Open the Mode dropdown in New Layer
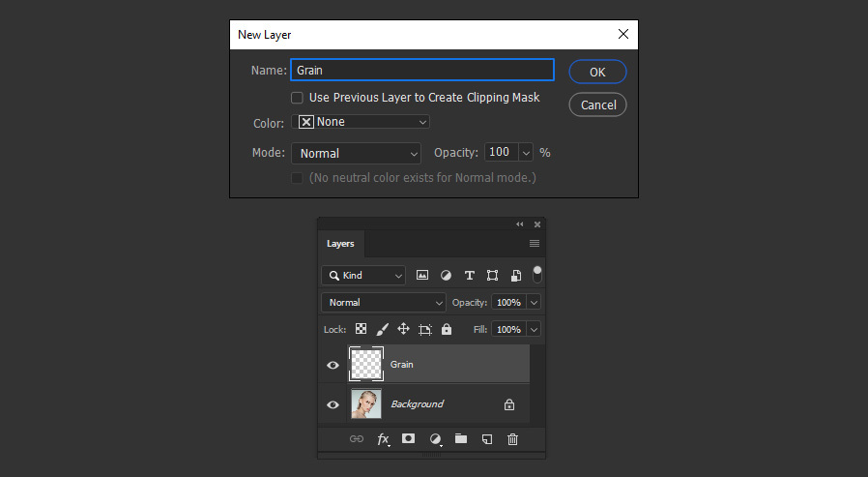The width and height of the screenshot is (868, 477). tap(356, 154)
